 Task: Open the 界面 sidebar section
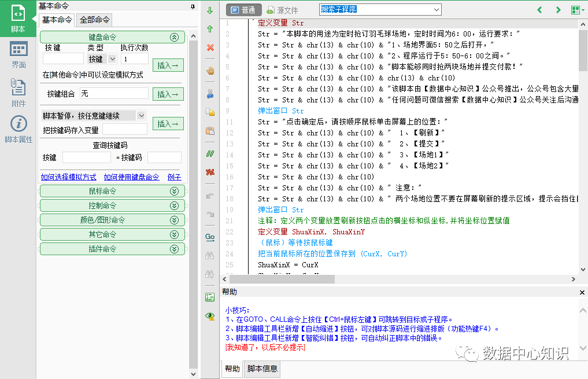click(19, 55)
